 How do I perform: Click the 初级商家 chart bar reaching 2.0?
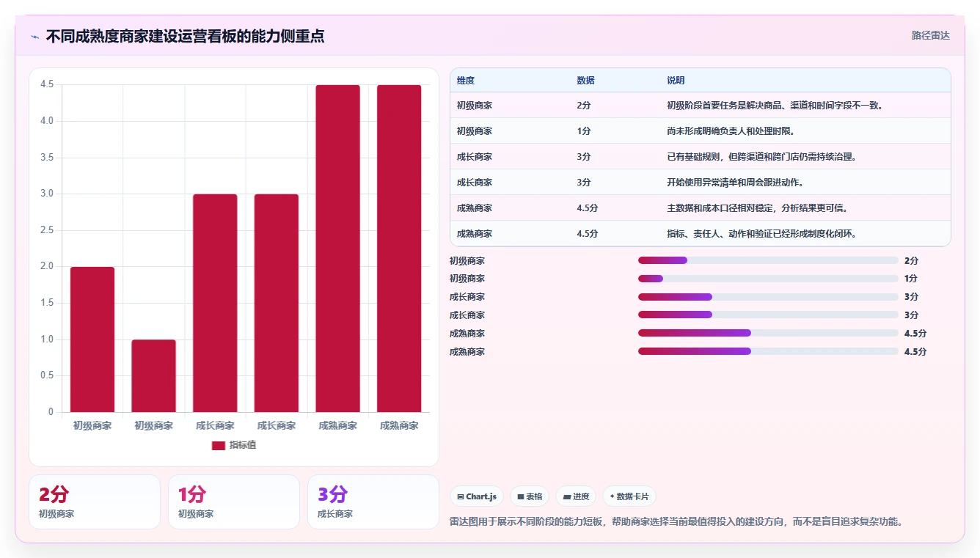(x=92, y=339)
